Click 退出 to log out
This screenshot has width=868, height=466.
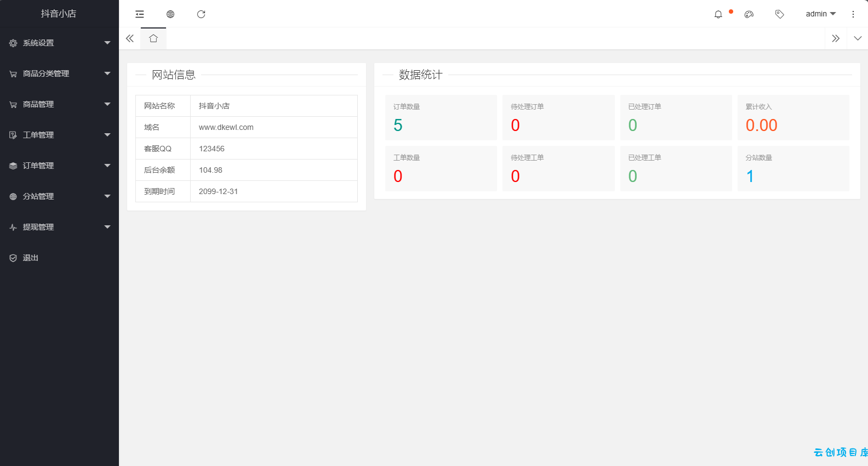point(59,258)
